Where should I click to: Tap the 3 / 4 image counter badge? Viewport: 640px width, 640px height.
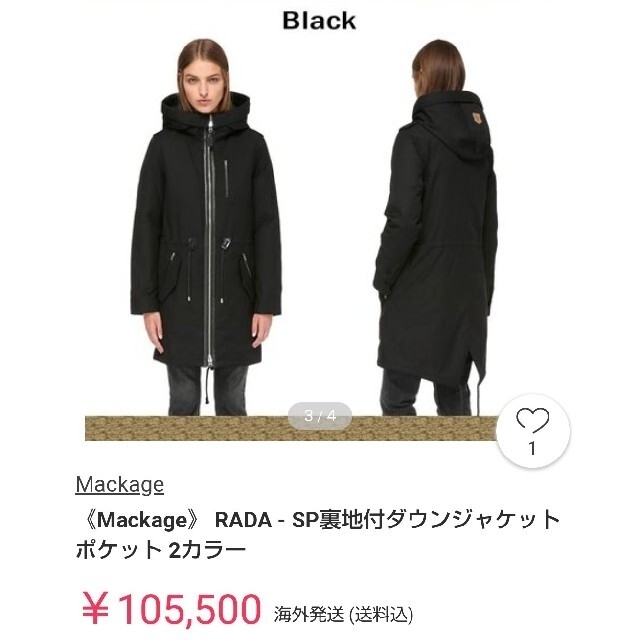pyautogui.click(x=320, y=416)
